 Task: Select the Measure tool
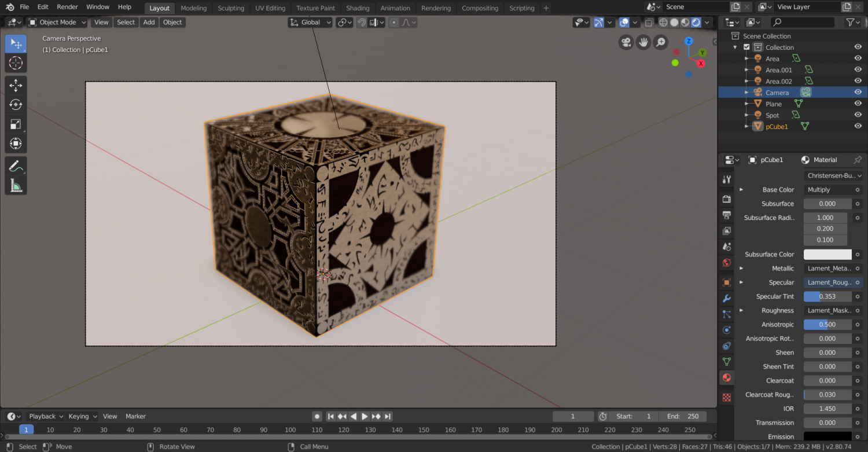click(x=16, y=186)
